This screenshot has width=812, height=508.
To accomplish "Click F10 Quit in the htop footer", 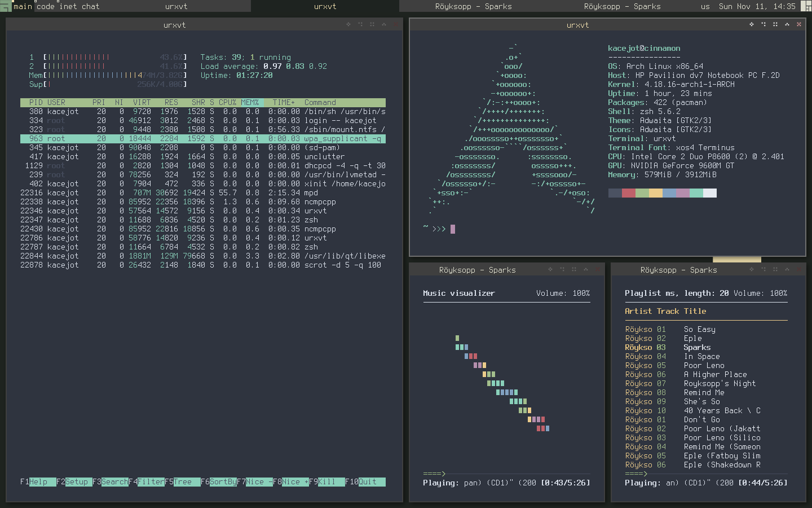I will 365,481.
